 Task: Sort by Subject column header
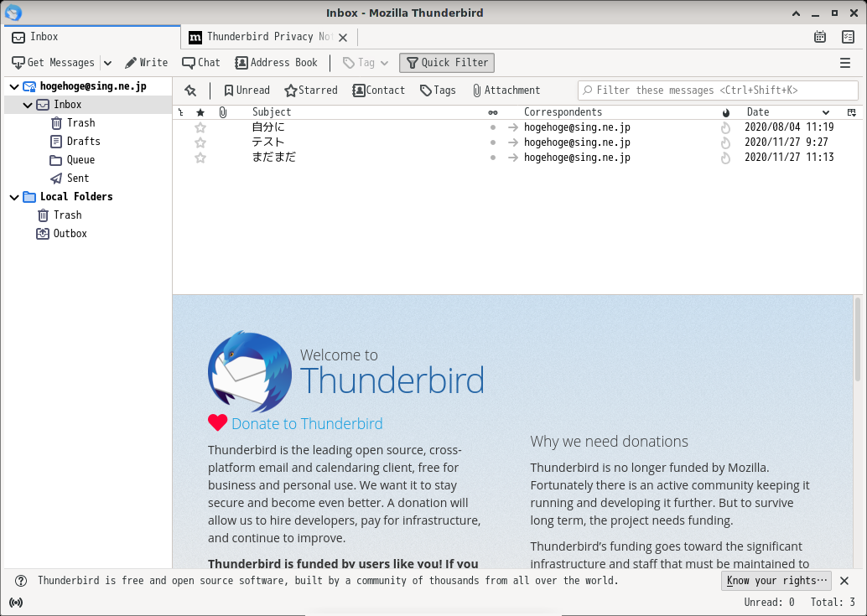[272, 111]
